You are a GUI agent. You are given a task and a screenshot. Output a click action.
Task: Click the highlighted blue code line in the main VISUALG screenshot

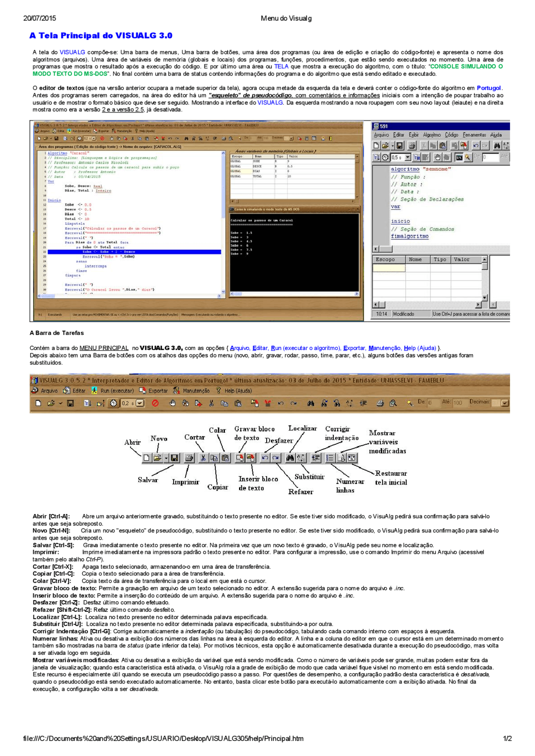coord(134,252)
